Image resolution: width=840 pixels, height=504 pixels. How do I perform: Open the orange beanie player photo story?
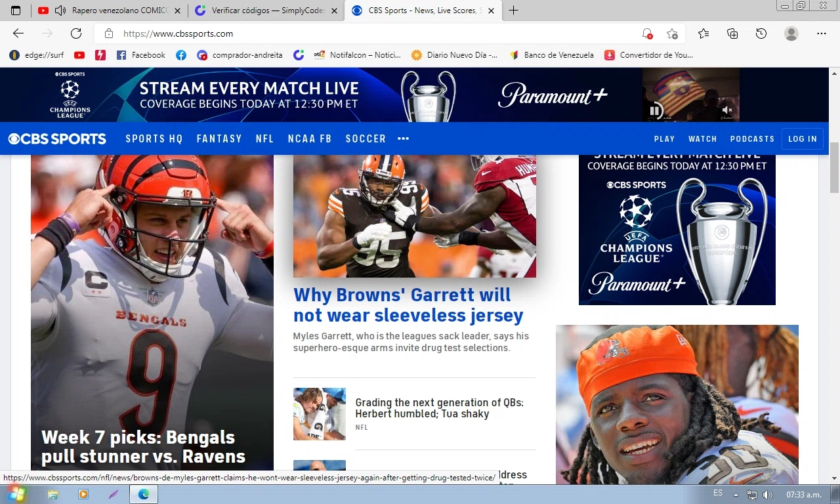point(677,404)
